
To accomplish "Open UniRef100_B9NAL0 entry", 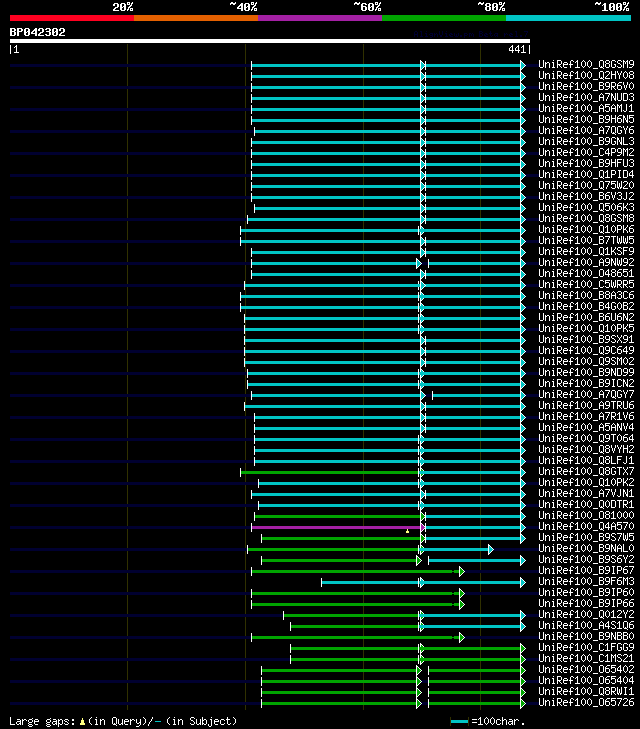I will click(x=586, y=549).
